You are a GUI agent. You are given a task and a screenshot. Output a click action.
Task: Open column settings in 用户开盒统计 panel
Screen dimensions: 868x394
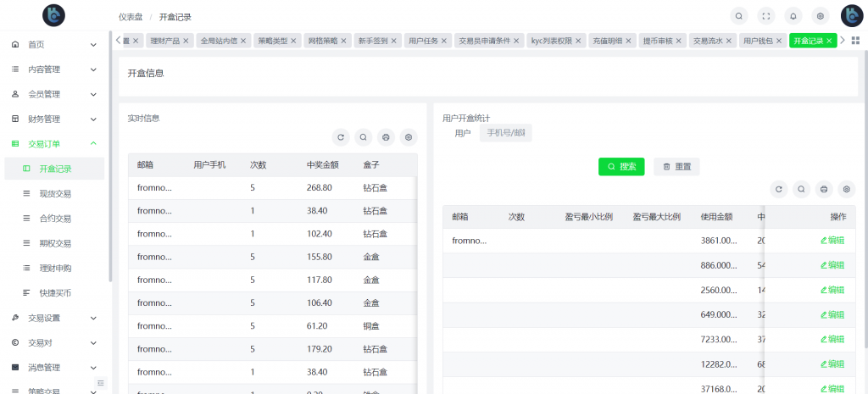click(846, 189)
